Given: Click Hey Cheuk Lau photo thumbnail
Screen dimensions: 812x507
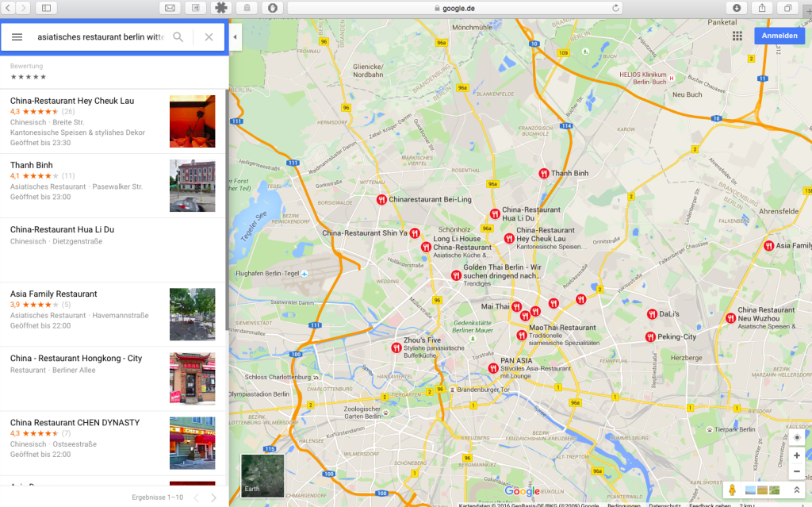Looking at the screenshot, I should point(192,121).
